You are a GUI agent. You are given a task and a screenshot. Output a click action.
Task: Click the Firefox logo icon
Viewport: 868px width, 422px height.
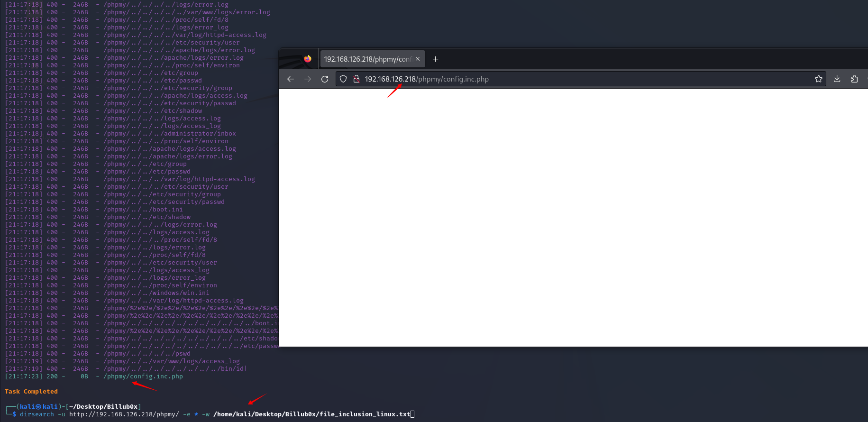pos(308,59)
